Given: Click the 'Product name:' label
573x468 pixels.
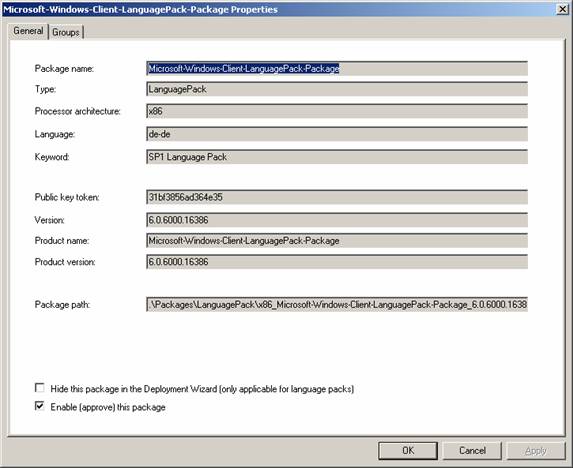Looking at the screenshot, I should pyautogui.click(x=62, y=241).
